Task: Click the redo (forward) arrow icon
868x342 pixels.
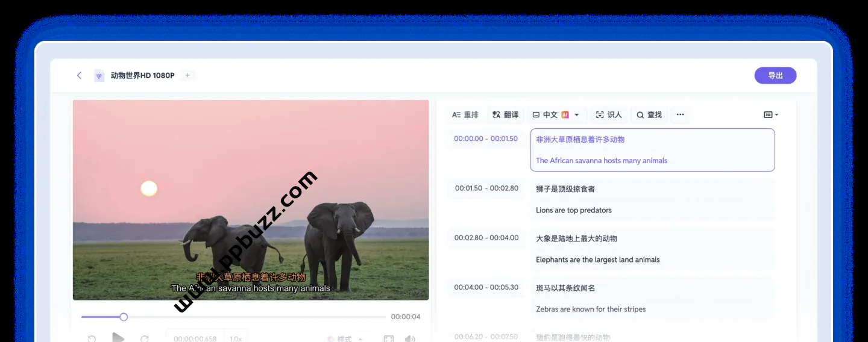Action: pyautogui.click(x=145, y=339)
